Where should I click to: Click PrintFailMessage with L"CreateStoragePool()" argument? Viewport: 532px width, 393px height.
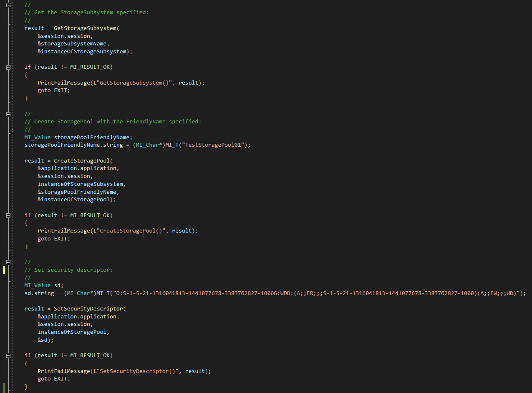(x=63, y=231)
